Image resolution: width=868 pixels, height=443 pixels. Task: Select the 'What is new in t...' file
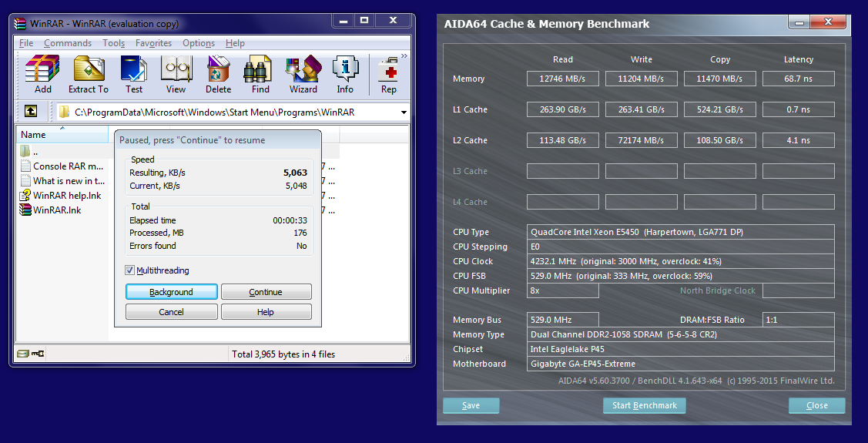pos(62,180)
